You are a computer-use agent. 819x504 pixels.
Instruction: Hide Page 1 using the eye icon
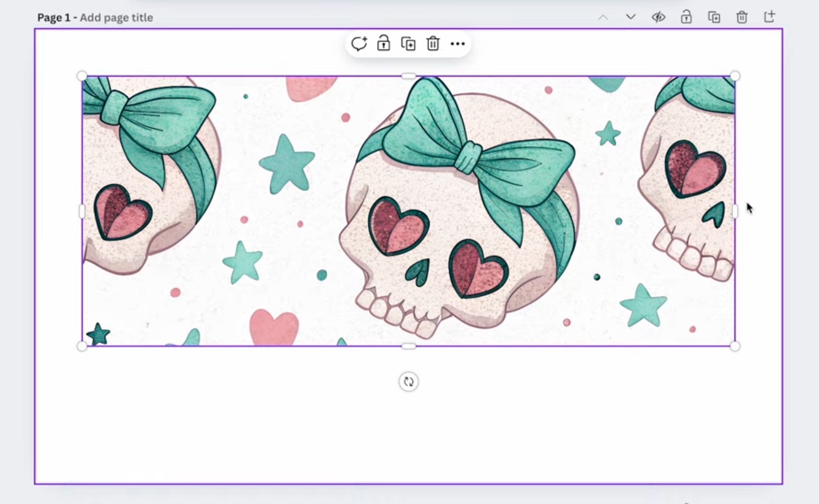tap(658, 17)
